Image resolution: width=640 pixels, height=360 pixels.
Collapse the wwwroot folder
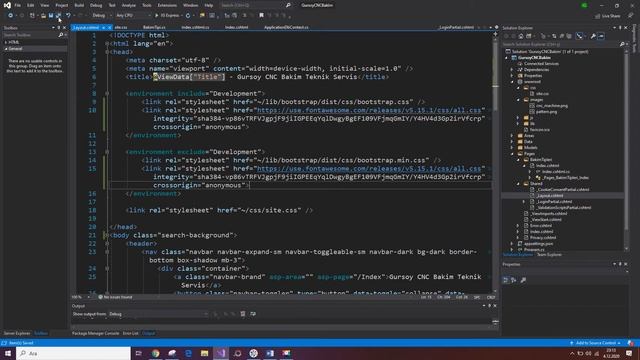point(512,82)
